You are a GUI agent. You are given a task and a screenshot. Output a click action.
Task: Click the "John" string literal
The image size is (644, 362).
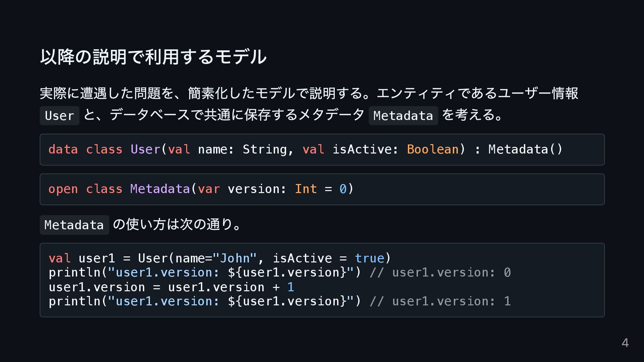[234, 258]
